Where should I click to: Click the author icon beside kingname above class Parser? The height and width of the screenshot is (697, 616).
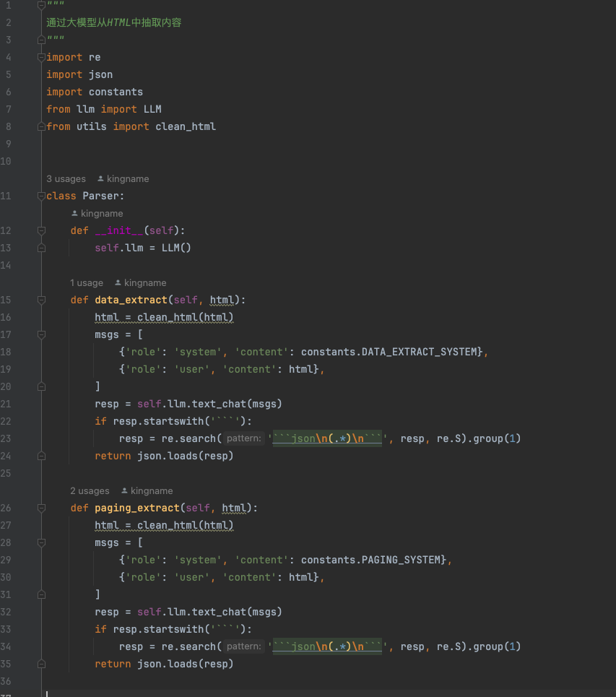[x=100, y=178]
